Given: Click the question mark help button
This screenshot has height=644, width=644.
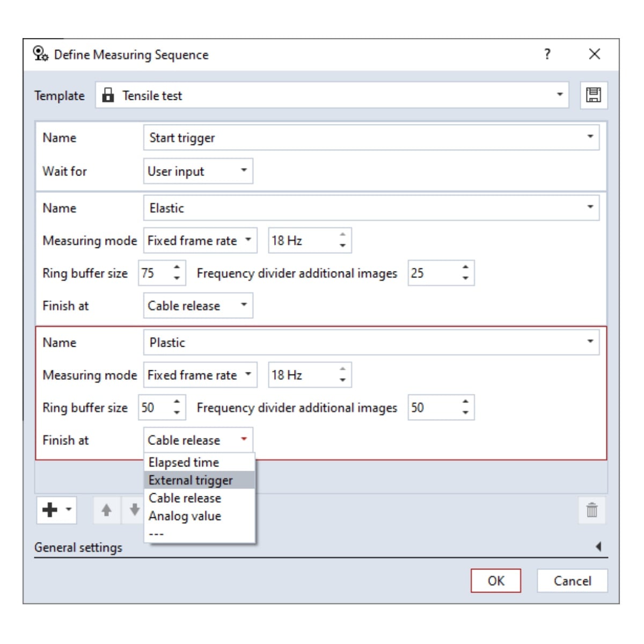Looking at the screenshot, I should 547,54.
